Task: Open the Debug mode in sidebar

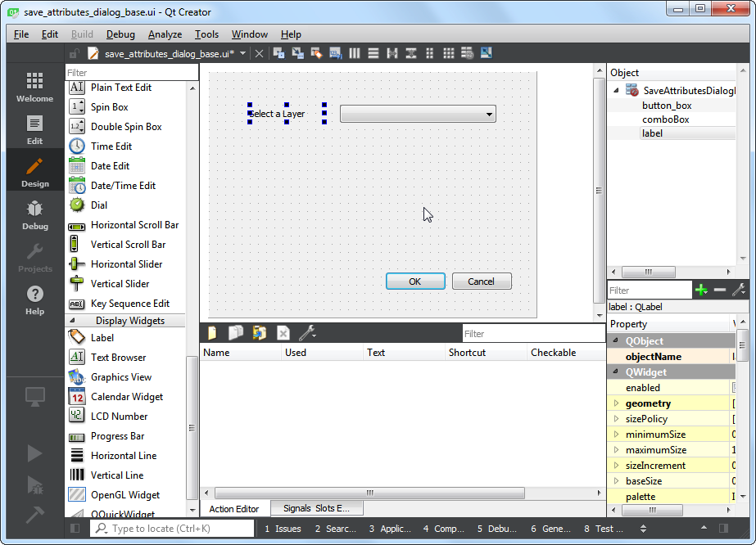Action: [x=34, y=215]
